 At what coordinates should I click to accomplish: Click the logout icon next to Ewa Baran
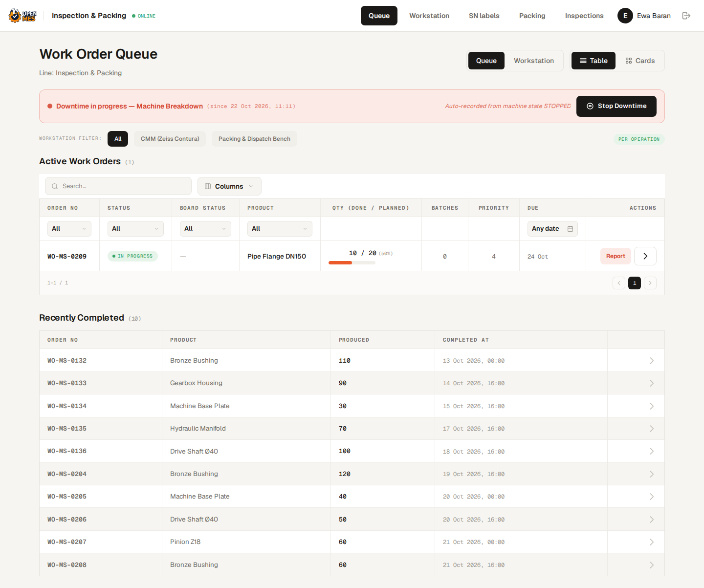tap(686, 16)
